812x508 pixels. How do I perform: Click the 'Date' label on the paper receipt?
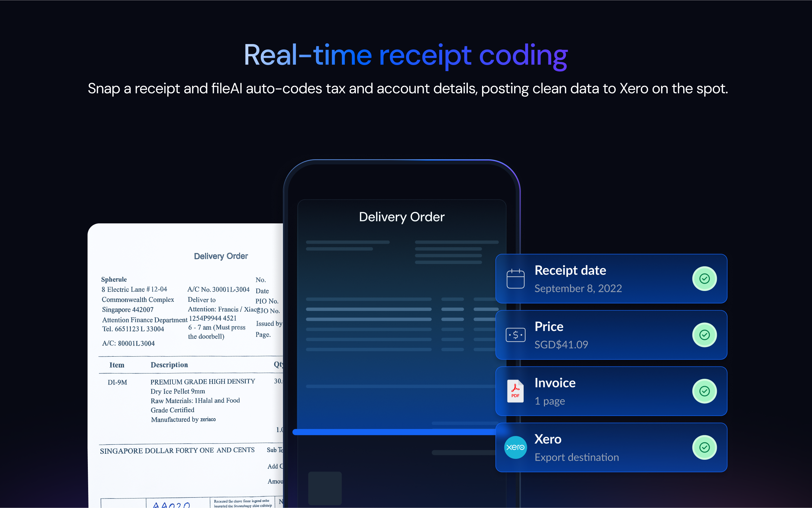[x=262, y=291]
